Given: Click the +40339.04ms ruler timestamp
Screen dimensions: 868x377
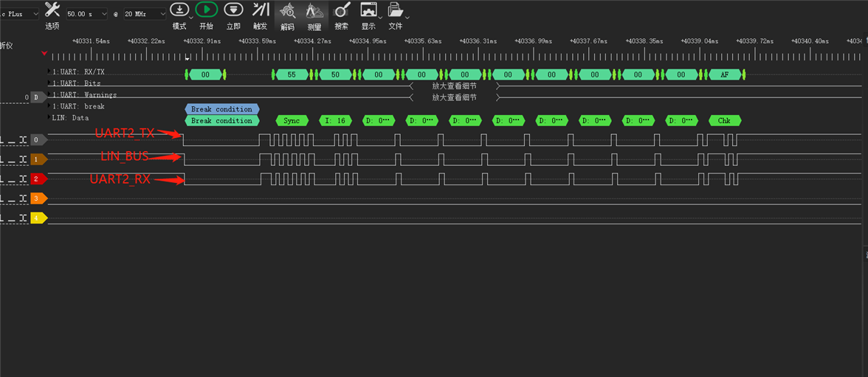Looking at the screenshot, I should 699,41.
